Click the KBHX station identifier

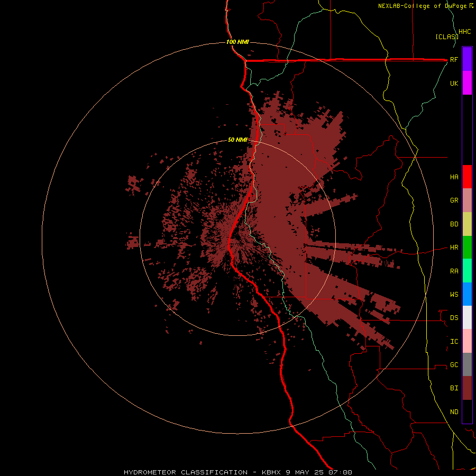[x=272, y=472]
